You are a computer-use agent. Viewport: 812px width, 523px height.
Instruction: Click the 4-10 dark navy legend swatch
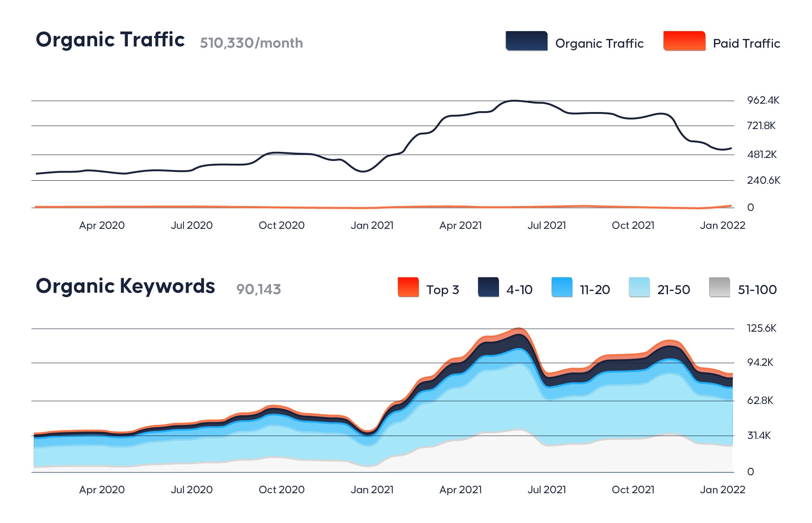tap(489, 287)
